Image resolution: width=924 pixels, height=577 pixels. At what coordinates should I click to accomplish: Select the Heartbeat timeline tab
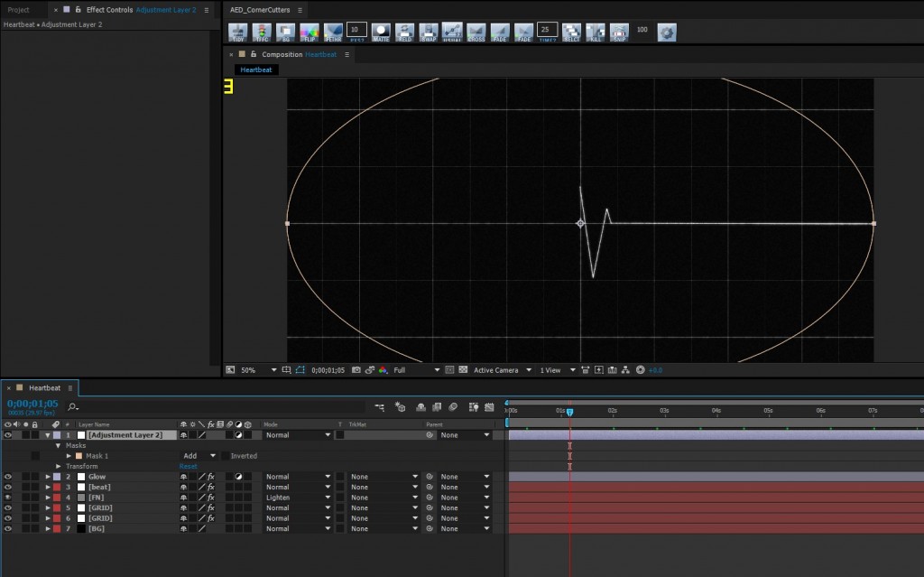43,387
